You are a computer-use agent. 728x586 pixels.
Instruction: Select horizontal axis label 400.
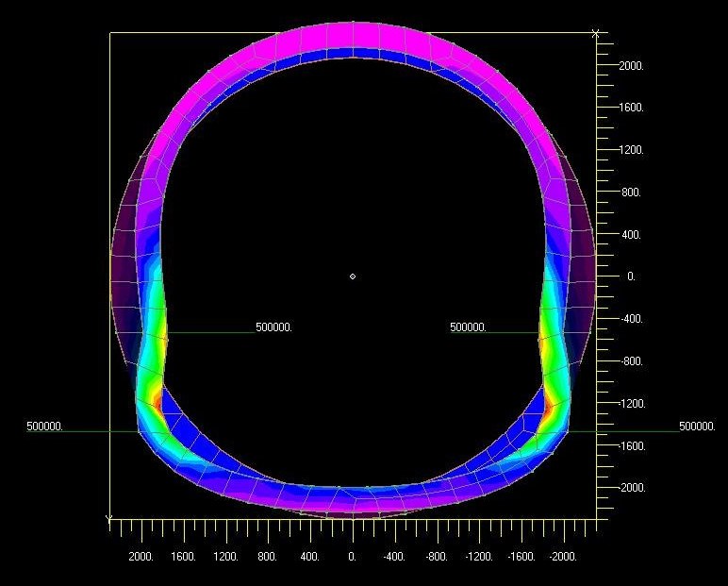tap(309, 556)
